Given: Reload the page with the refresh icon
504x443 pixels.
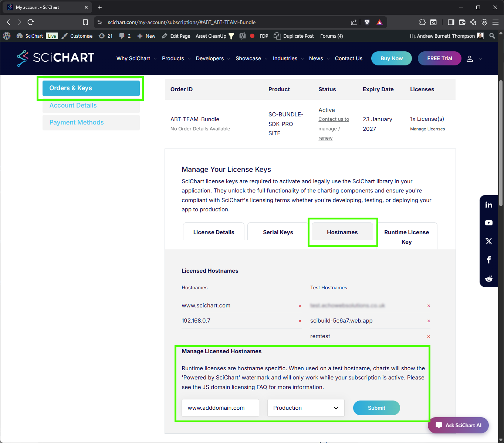Looking at the screenshot, I should tap(31, 22).
